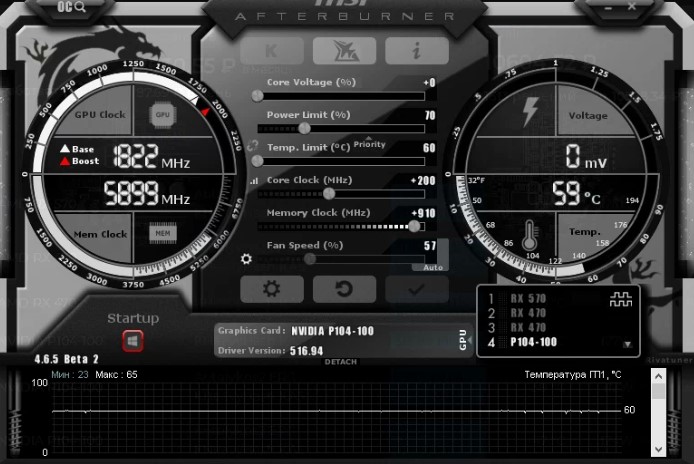
Task: Click the DETACH monitor button
Action: tap(341, 361)
